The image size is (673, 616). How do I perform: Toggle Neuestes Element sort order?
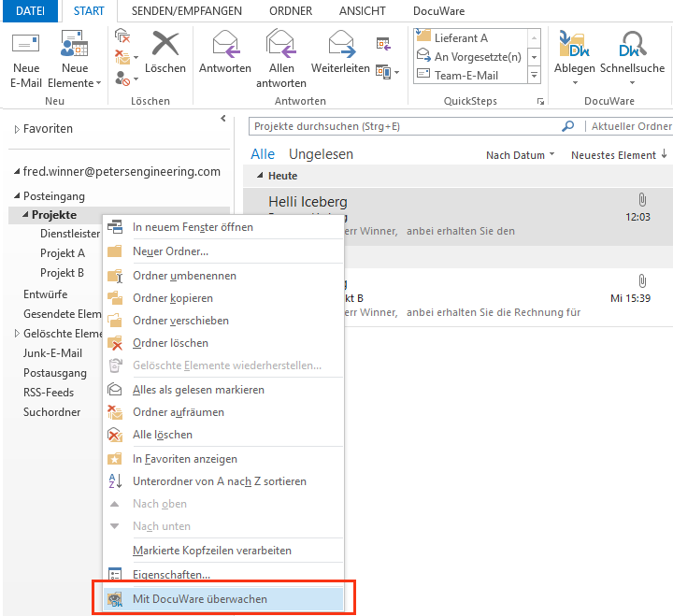click(619, 155)
